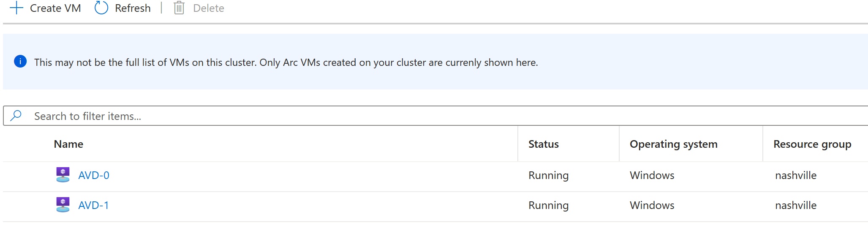Sort the list by Name column header
This screenshot has height=225, width=868.
click(x=68, y=144)
